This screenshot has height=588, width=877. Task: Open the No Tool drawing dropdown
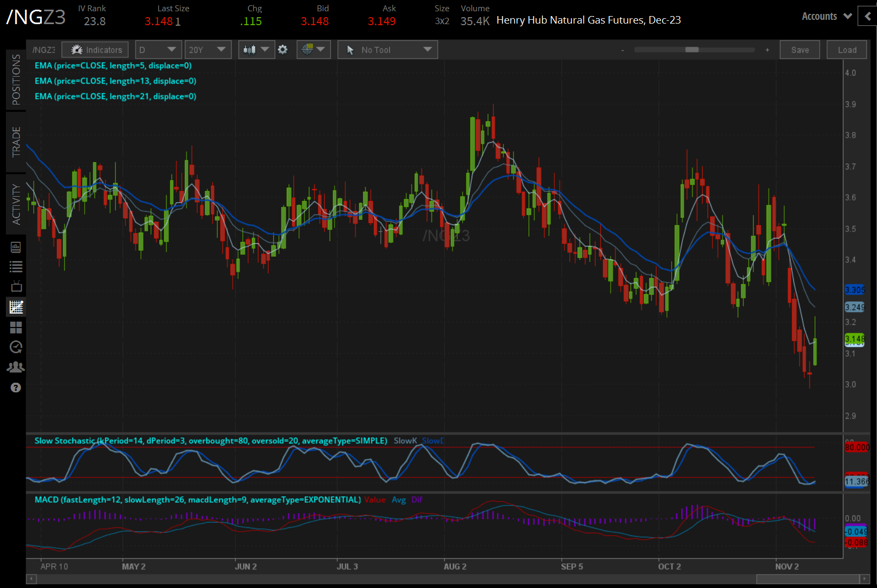[388, 50]
